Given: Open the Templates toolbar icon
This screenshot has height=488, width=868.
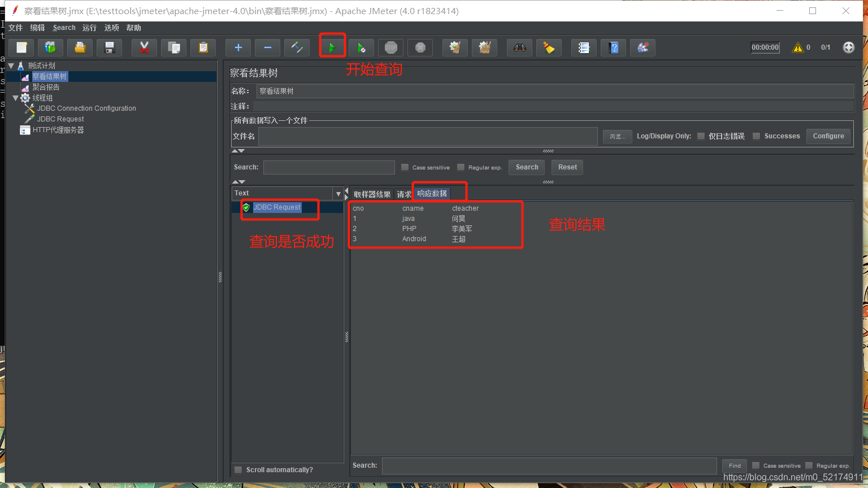Looking at the screenshot, I should tap(51, 48).
